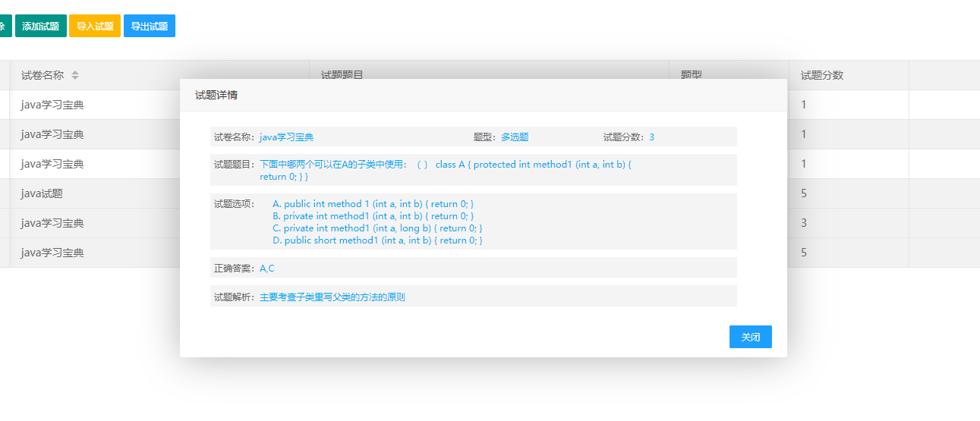Click option D public short method1
Viewport: 980px width, 421px height.
pyautogui.click(x=377, y=240)
